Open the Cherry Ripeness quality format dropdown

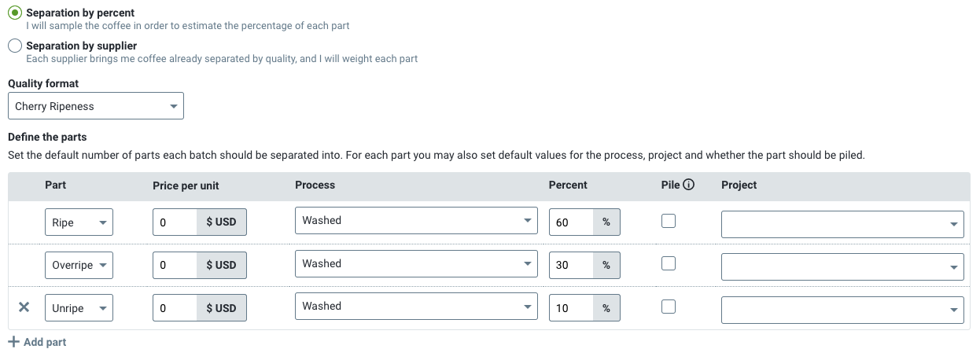click(x=96, y=106)
